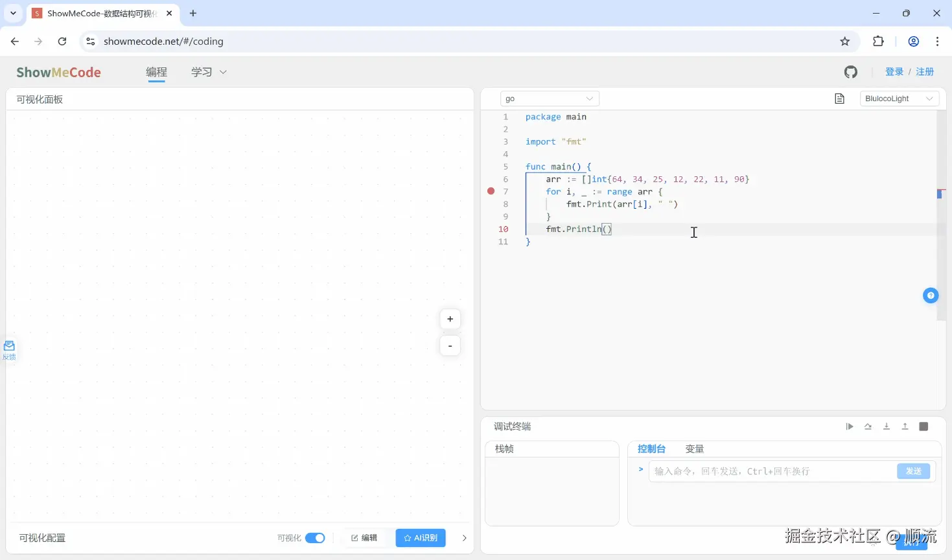Click line number 6 in the gutter

click(505, 179)
